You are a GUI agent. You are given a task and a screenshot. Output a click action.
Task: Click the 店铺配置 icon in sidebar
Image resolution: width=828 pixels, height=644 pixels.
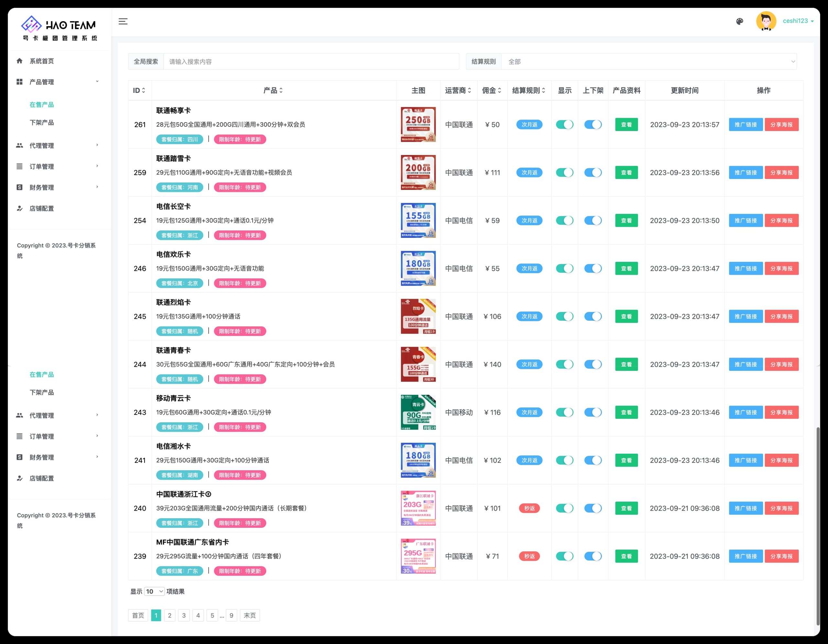[19, 208]
